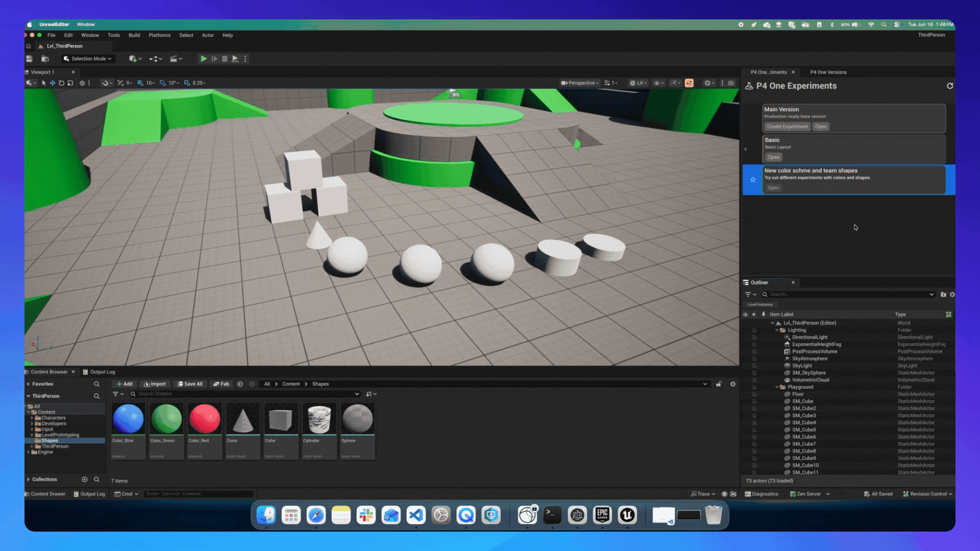Viewport: 980px width, 551px height.
Task: Open Fab in Content Browser
Action: (x=221, y=384)
